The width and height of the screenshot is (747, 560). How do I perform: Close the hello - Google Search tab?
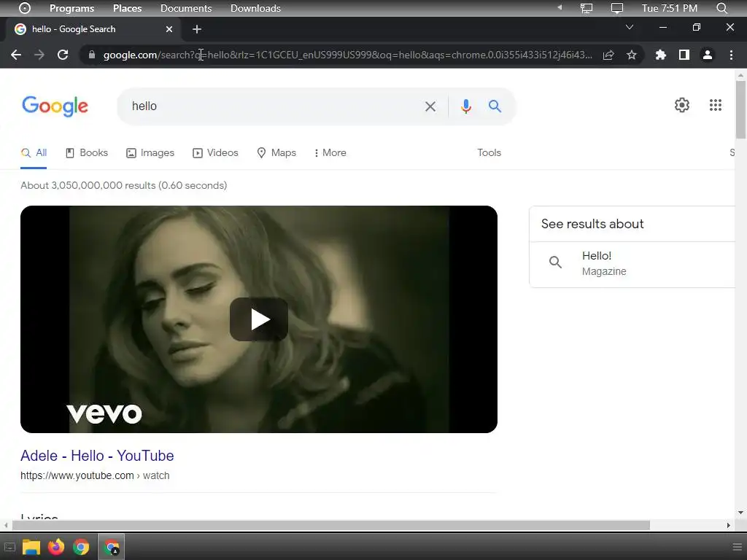(x=169, y=29)
